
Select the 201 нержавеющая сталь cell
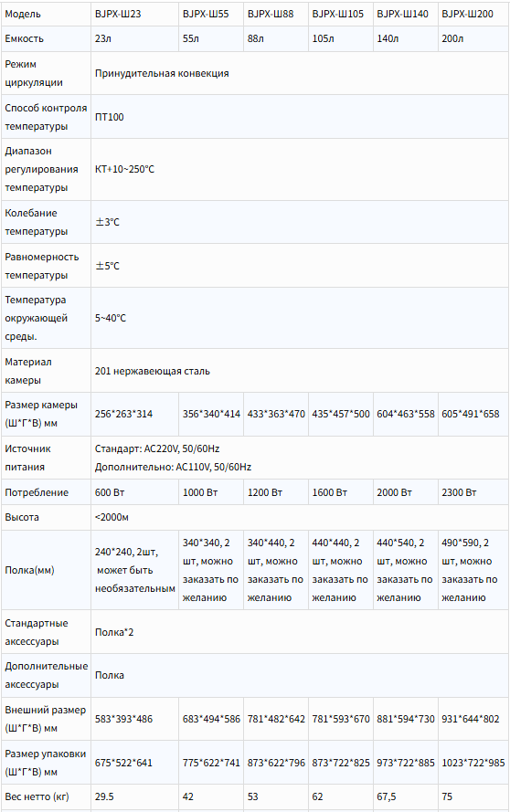[300, 371]
